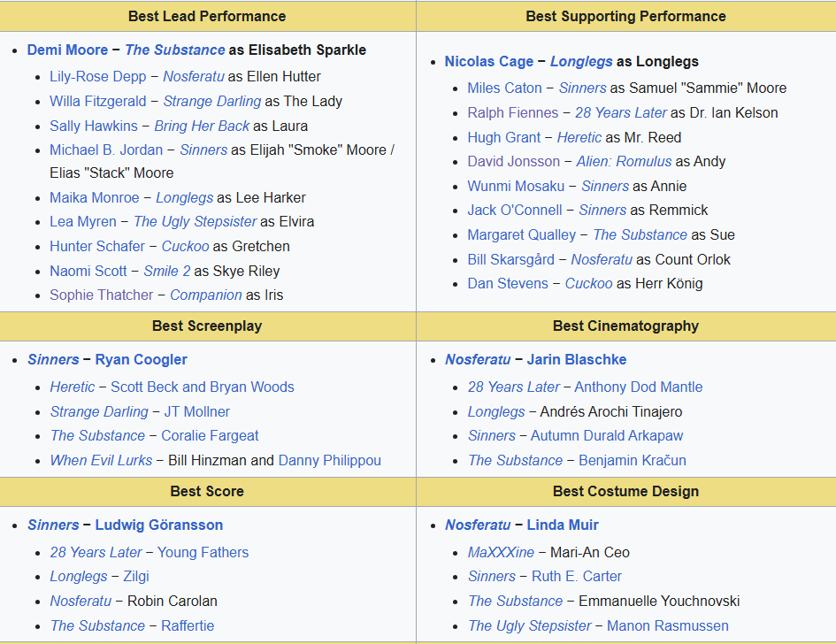Click the Sally Hawkins link
Viewport: 836px width, 644px height.
(93, 126)
